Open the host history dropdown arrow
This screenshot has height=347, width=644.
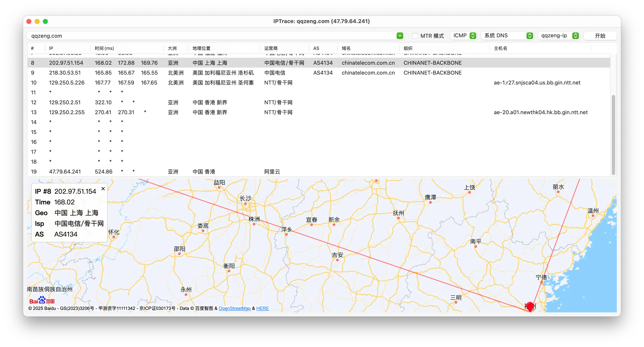[400, 36]
